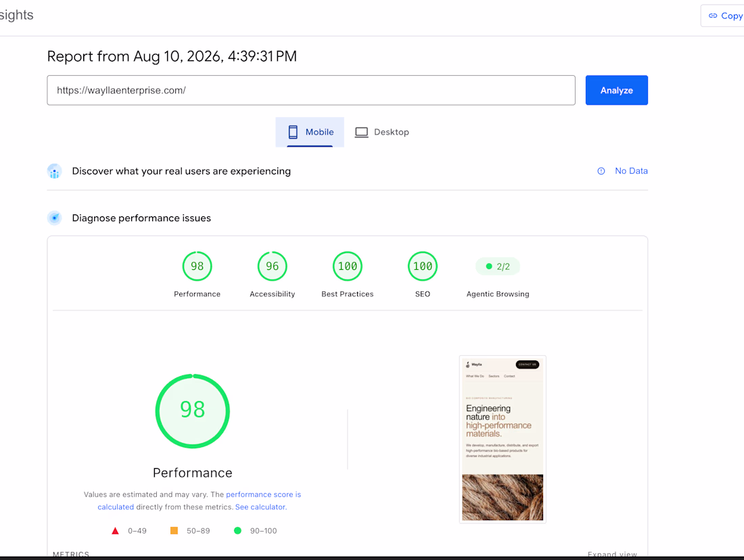Switch to the Desktop tab
Screen dimensions: 744x560
[381, 132]
